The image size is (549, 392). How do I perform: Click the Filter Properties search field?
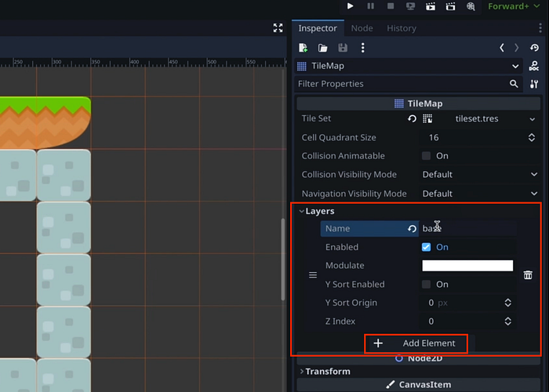click(409, 84)
